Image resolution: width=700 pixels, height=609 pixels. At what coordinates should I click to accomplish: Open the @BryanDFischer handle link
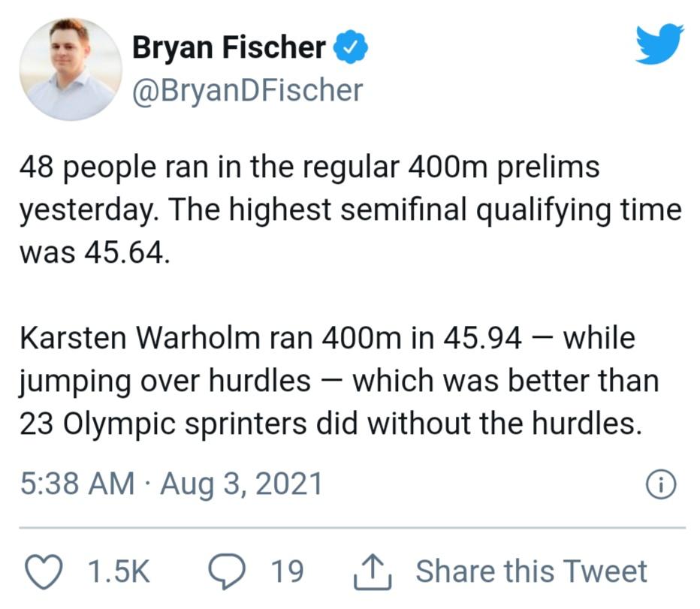[248, 91]
